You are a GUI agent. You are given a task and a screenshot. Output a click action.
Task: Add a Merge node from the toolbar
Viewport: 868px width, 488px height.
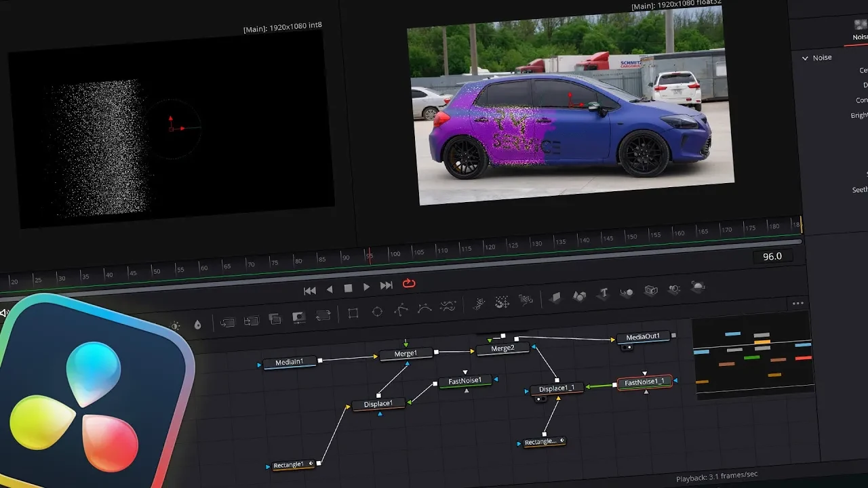pyautogui.click(x=227, y=322)
